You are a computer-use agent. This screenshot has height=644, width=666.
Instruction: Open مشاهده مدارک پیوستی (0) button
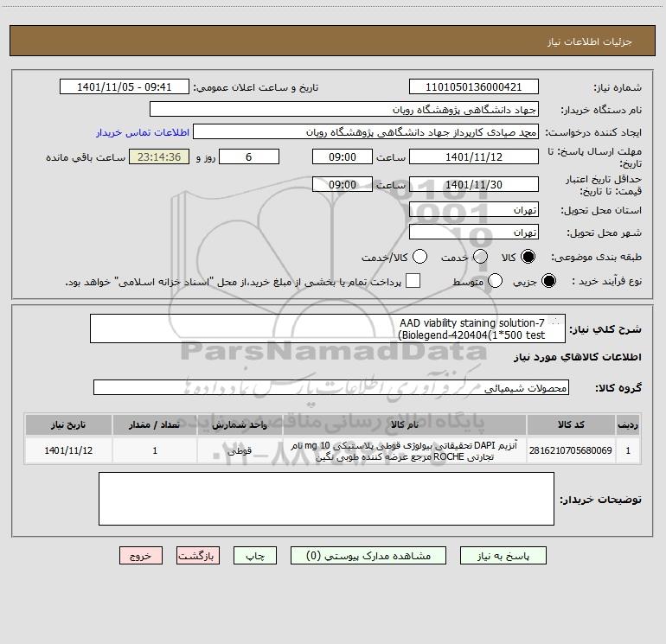point(368,556)
